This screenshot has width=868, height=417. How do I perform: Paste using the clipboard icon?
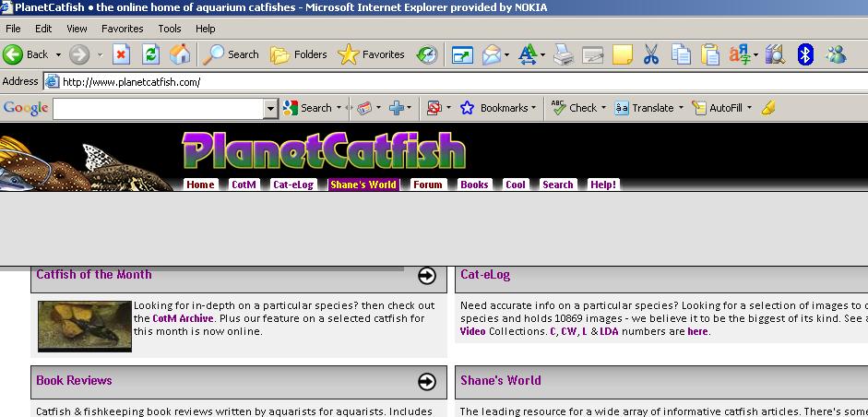(x=710, y=54)
